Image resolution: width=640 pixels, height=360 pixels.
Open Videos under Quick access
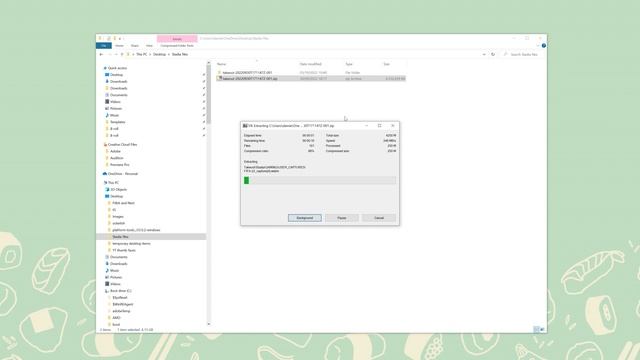[x=115, y=102]
